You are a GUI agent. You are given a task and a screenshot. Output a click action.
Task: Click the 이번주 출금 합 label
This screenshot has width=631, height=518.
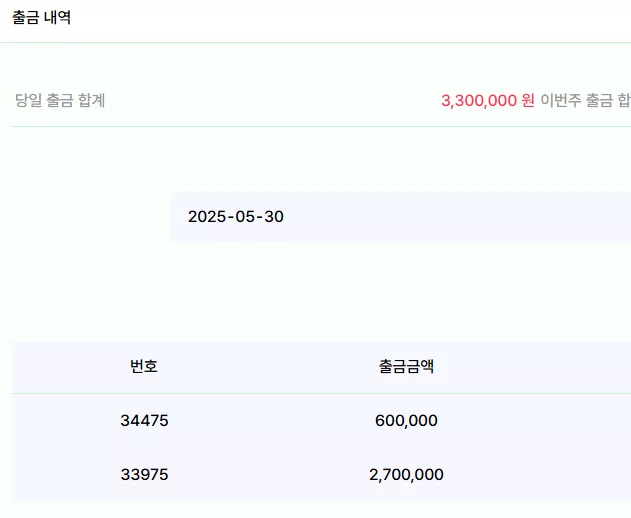[x=586, y=100]
